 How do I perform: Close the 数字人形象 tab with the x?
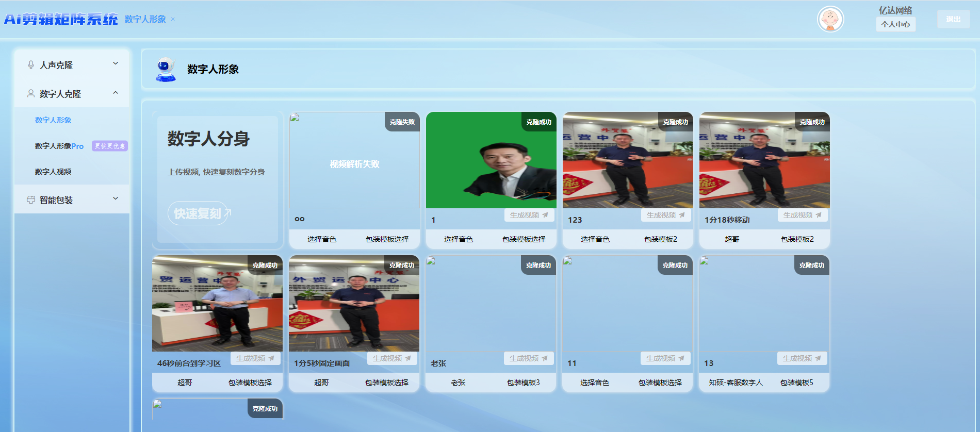(x=173, y=20)
